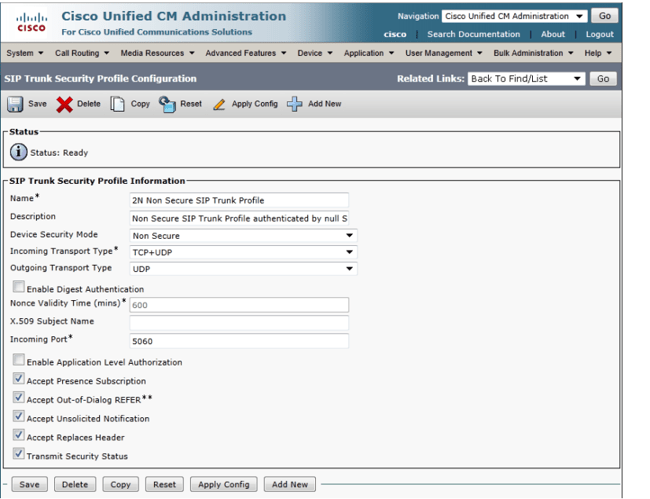650x499 pixels.
Task: Click the Incoming Port field
Action: pyautogui.click(x=239, y=341)
